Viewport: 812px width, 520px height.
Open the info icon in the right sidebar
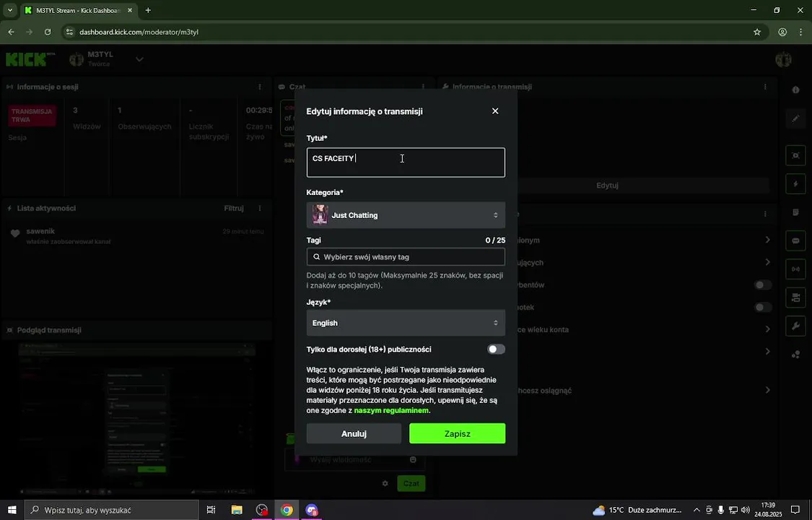coord(795,90)
